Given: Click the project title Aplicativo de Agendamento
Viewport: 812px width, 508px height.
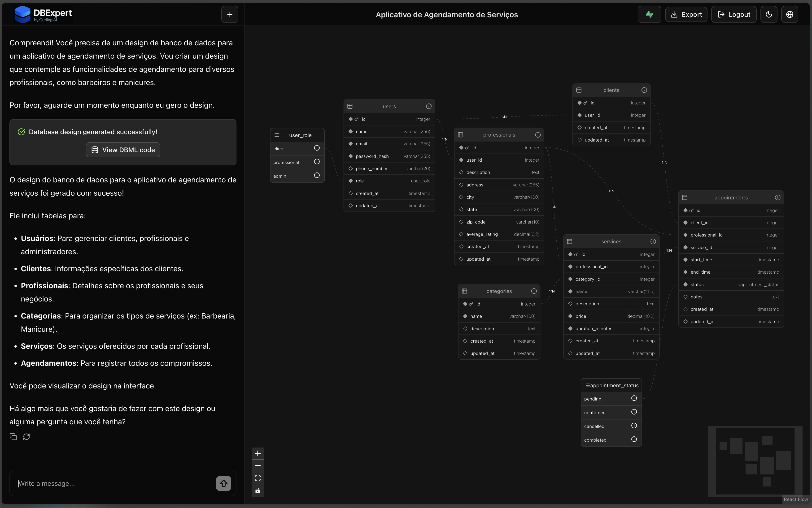Looking at the screenshot, I should coord(446,14).
